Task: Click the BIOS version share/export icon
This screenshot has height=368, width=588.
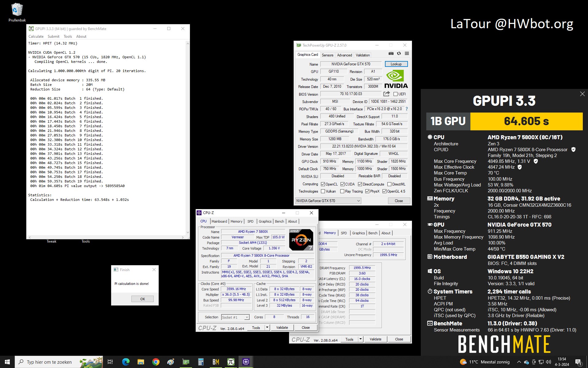Action: (386, 94)
